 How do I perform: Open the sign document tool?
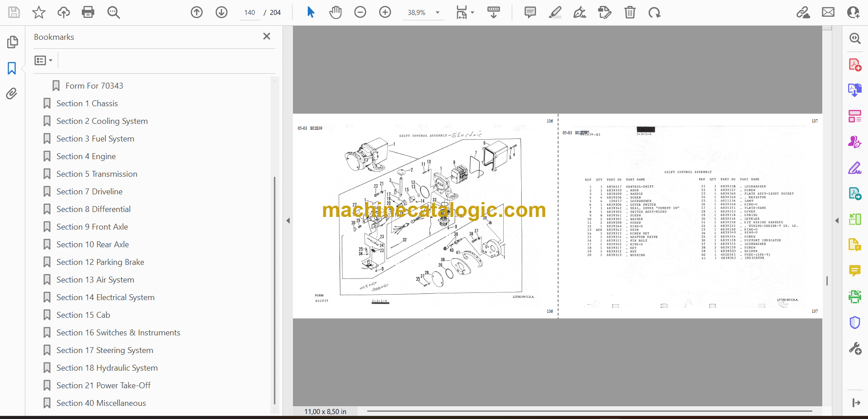click(580, 12)
